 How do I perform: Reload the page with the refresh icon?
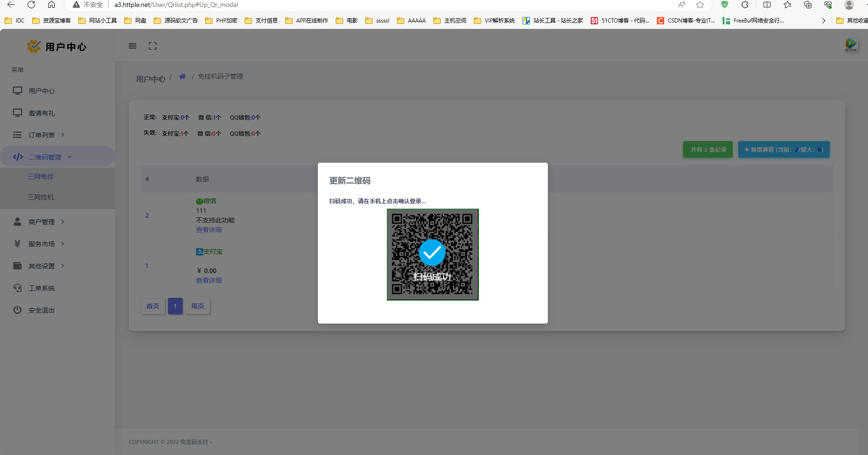point(31,5)
